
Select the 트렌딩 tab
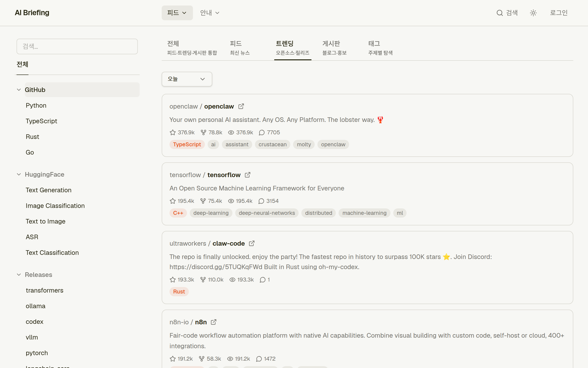pyautogui.click(x=293, y=48)
